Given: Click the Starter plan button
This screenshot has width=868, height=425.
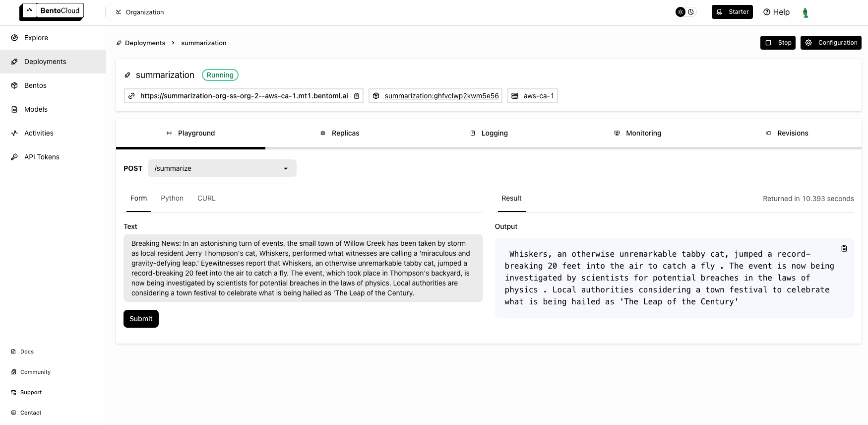Looking at the screenshot, I should [732, 12].
